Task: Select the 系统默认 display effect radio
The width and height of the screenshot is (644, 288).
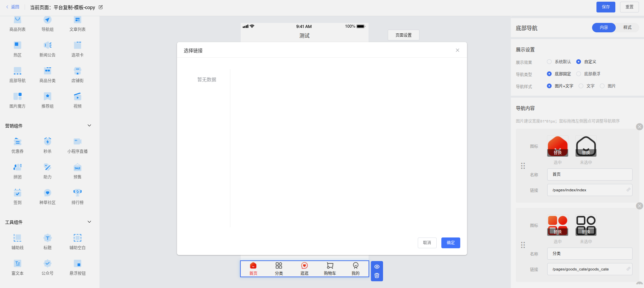Action: 549,62
